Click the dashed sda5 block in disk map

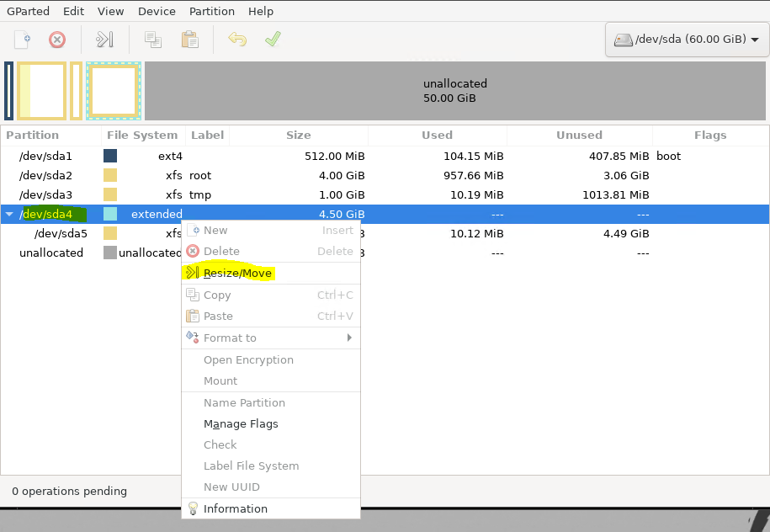pyautogui.click(x=114, y=91)
